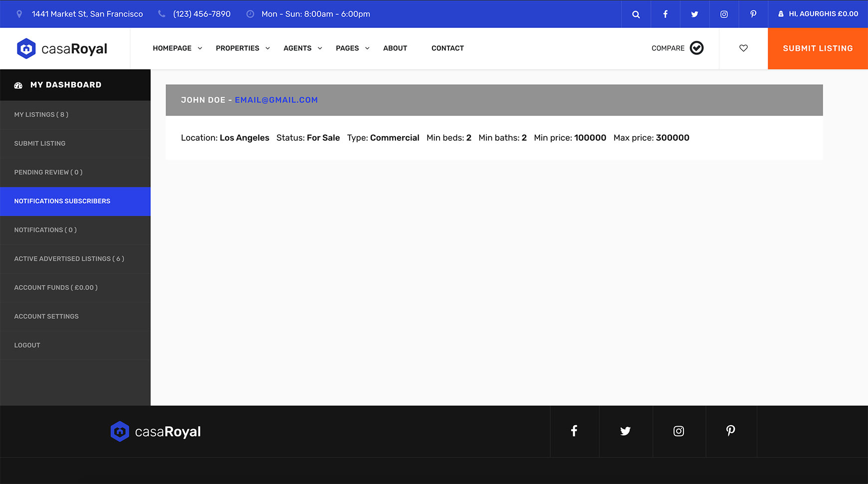This screenshot has height=484, width=868.
Task: Click the Compare checkmark icon
Action: point(696,48)
